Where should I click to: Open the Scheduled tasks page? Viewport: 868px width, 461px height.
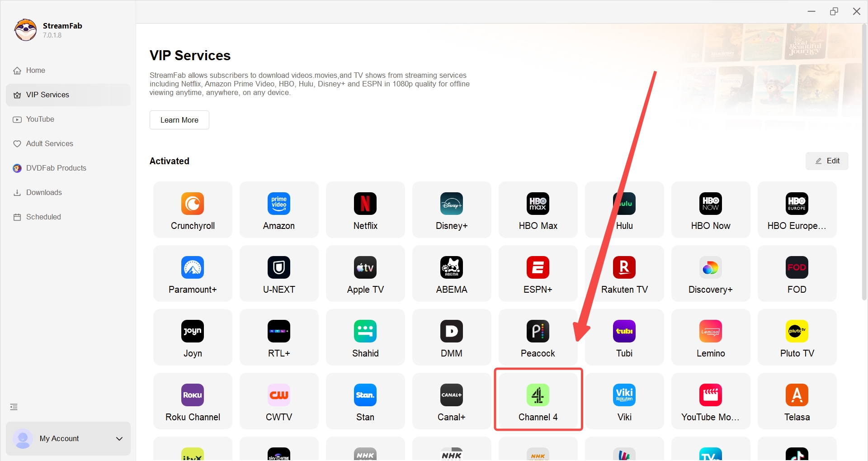coord(43,217)
